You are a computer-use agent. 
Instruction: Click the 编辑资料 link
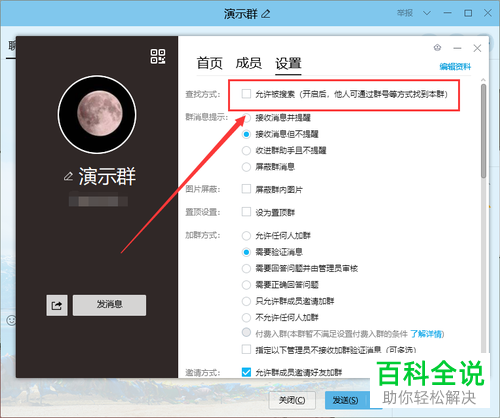pyautogui.click(x=455, y=66)
